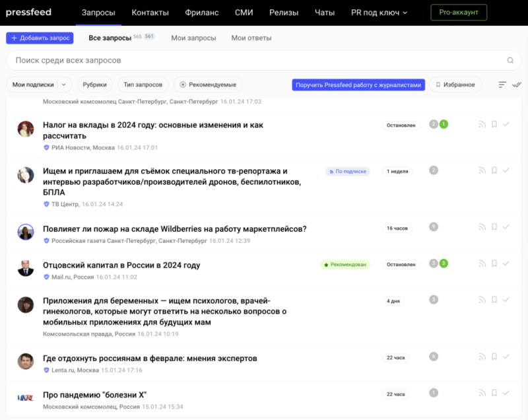Click the 'Мои подписки' filter label
Image resolution: width=528 pixels, height=420 pixels.
tap(33, 85)
